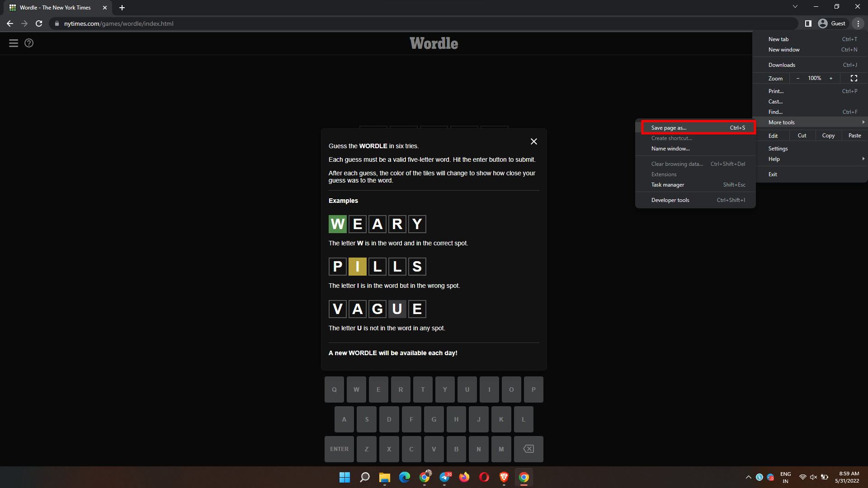Click the yellow I example tile
The height and width of the screenshot is (488, 868).
(358, 267)
